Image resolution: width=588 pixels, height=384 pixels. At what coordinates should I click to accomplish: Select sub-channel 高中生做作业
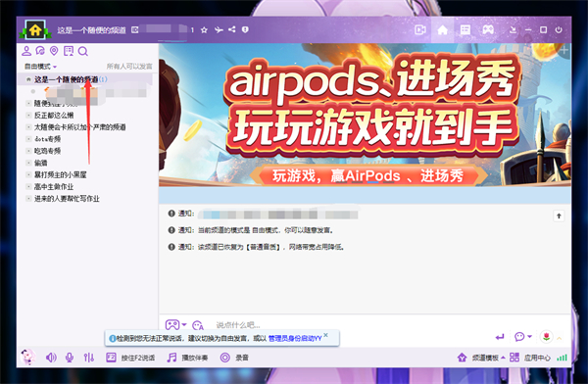54,187
